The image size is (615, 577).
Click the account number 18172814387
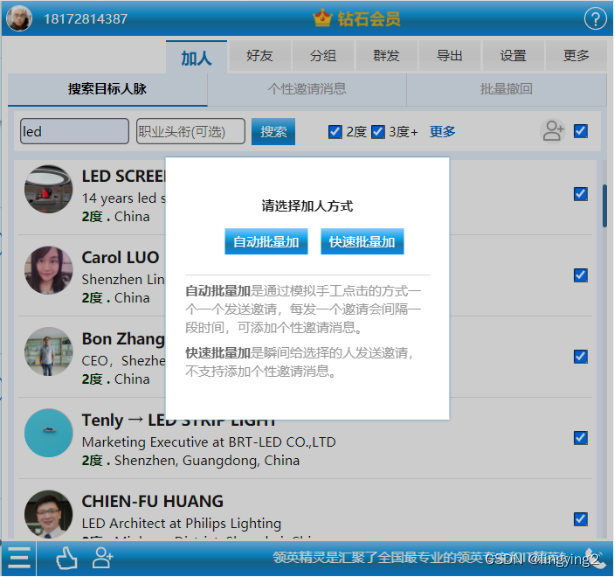point(86,19)
